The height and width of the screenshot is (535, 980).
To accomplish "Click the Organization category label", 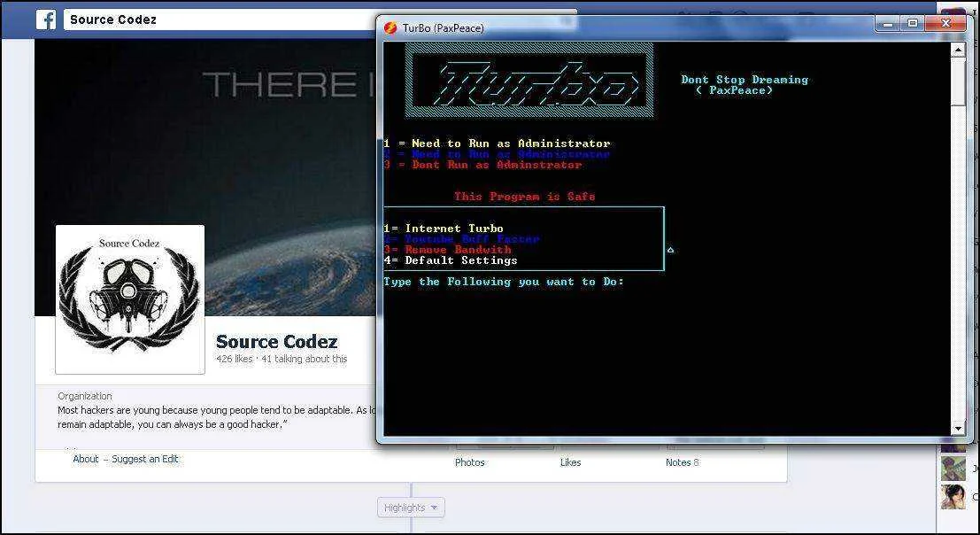I will 85,396.
